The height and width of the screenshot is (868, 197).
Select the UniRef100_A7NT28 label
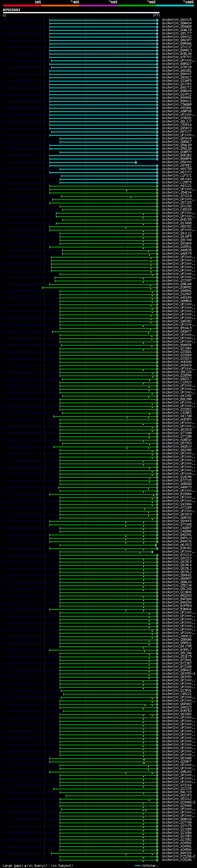coord(177,67)
